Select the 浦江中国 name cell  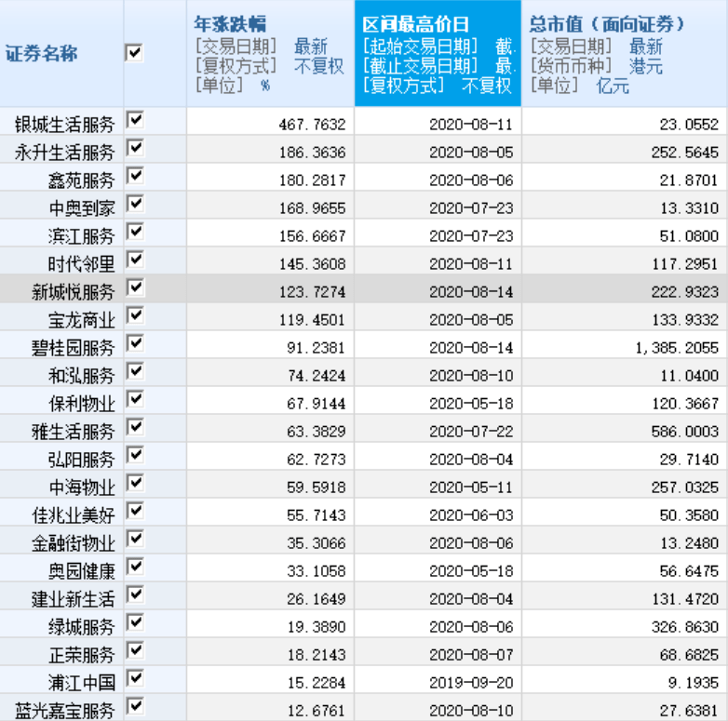click(x=62, y=680)
